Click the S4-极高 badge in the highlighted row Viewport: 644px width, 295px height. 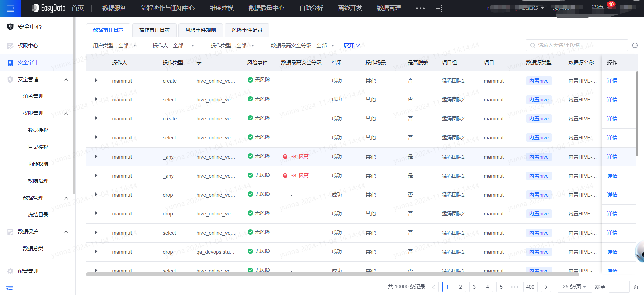point(296,157)
